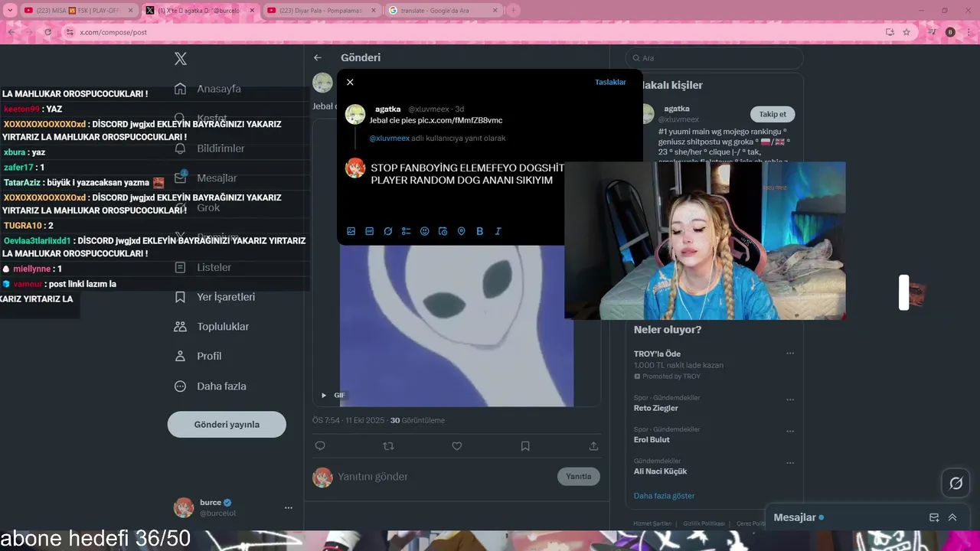Open Reto Ziegler trending topic

pos(656,408)
